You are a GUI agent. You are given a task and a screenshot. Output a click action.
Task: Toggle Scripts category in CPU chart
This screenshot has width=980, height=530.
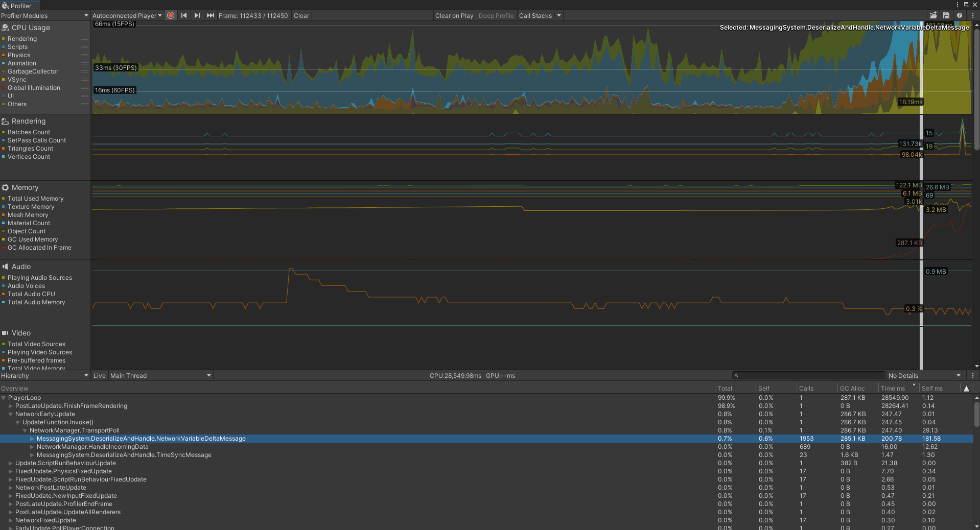(4, 47)
